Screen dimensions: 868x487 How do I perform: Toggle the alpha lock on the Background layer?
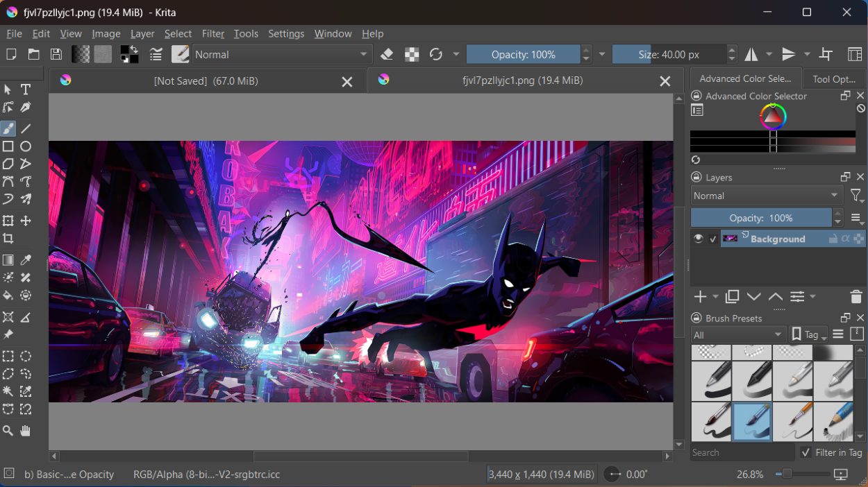click(846, 238)
